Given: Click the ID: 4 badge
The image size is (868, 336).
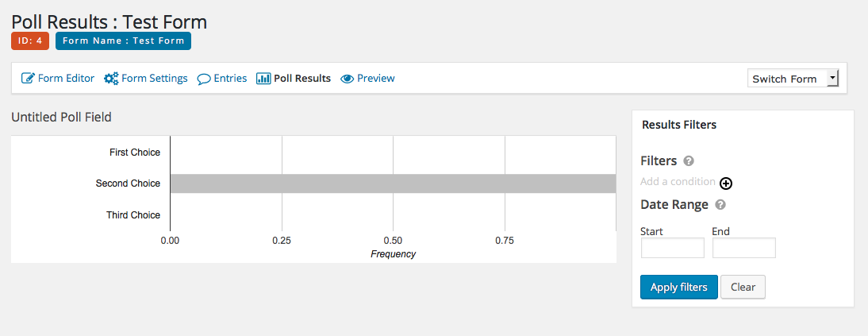Looking at the screenshot, I should (x=30, y=41).
